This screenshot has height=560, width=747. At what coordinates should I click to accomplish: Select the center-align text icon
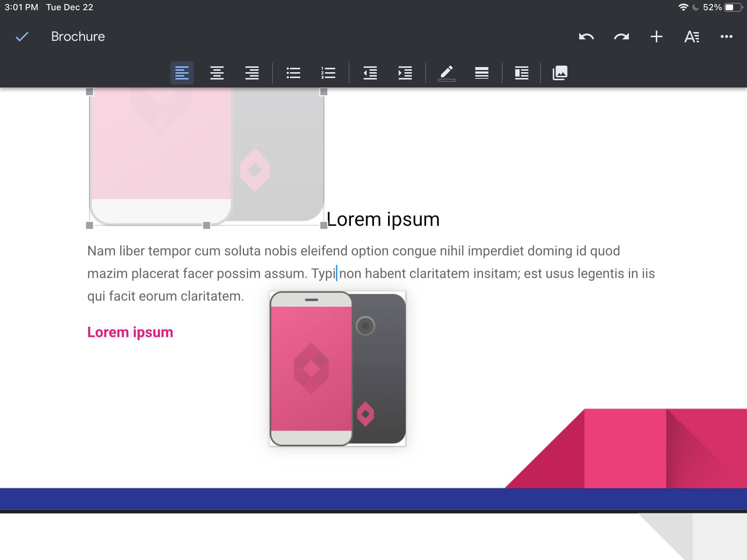click(x=217, y=72)
